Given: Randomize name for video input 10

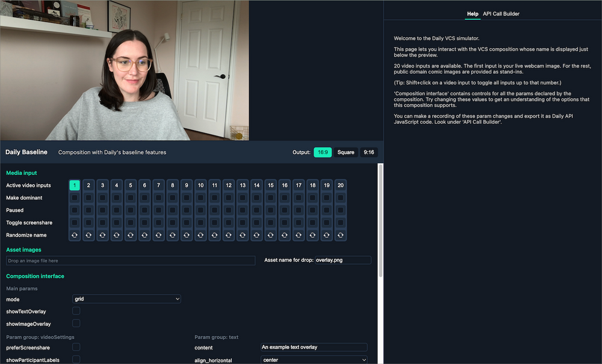Looking at the screenshot, I should 200,235.
